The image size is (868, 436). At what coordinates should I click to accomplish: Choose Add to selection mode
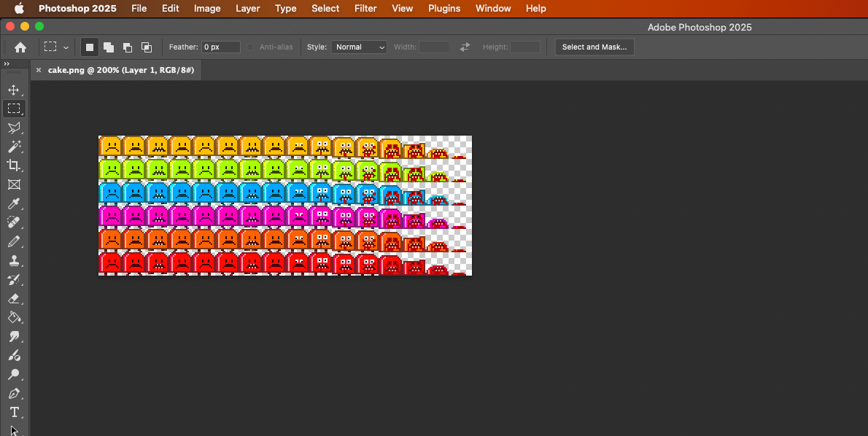109,47
